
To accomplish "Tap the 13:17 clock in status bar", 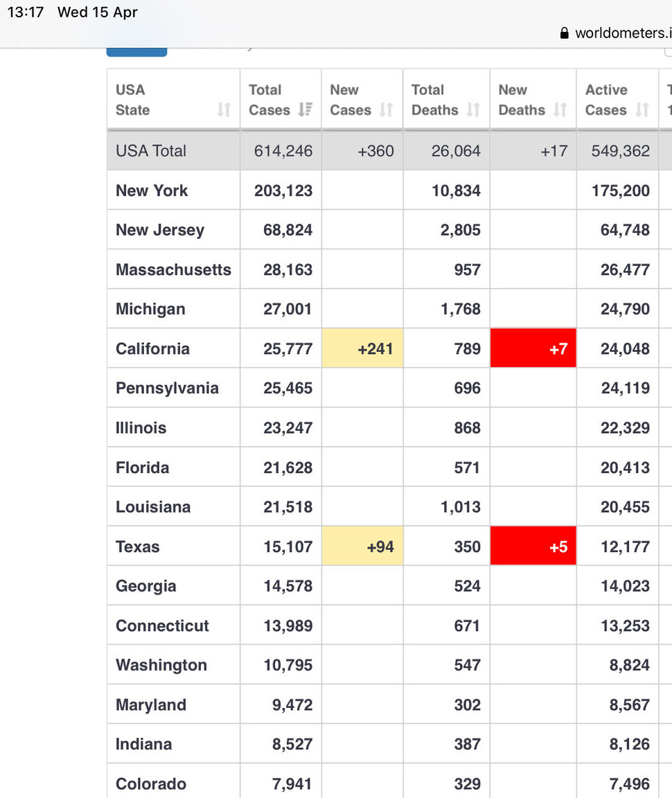I will pyautogui.click(x=26, y=12).
